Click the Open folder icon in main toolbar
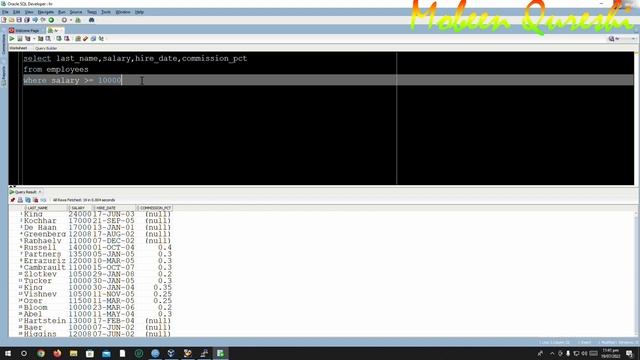The width and height of the screenshot is (640, 360). (x=11, y=20)
